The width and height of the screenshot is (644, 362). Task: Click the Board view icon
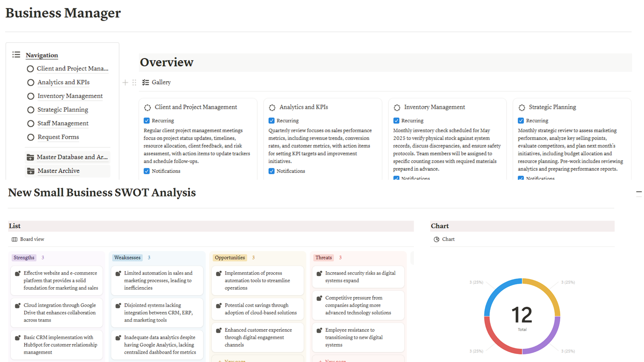14,239
